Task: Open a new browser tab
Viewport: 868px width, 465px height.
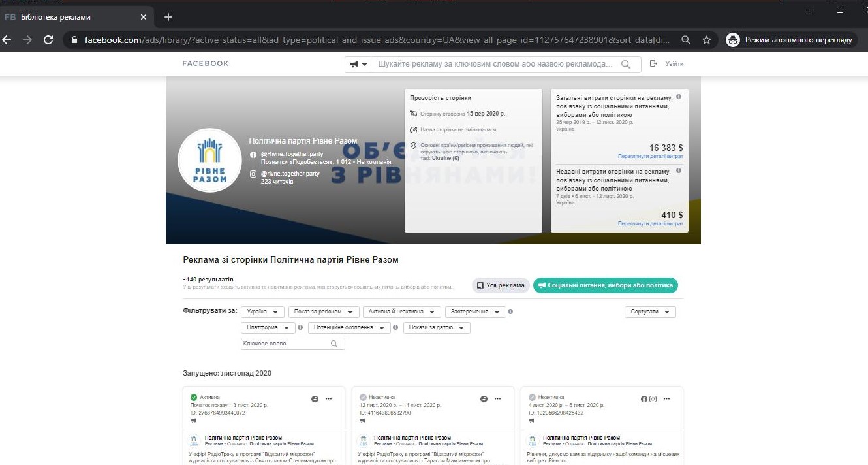Action: [x=168, y=17]
